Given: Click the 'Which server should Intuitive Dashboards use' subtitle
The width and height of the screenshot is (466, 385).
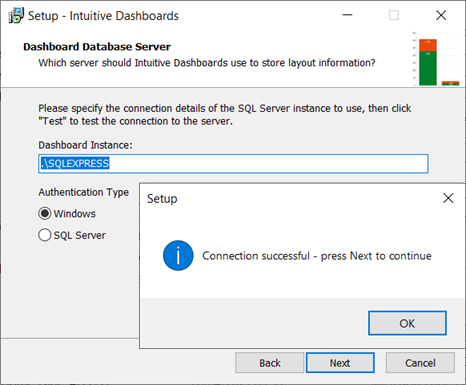Looking at the screenshot, I should [207, 63].
